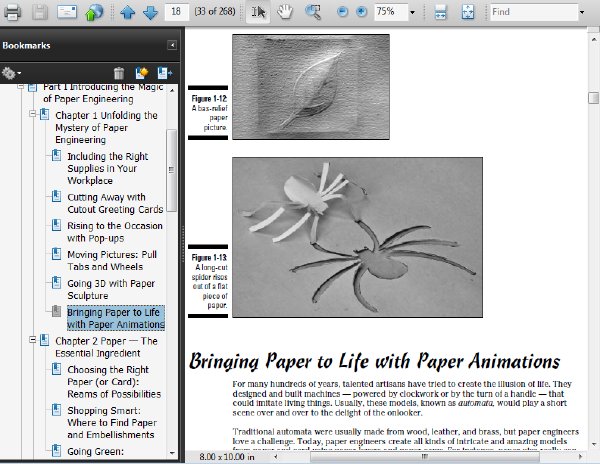Viewport: 600px width, 464px height.
Task: Click the globe upload/collaborate icon
Action: 94,12
